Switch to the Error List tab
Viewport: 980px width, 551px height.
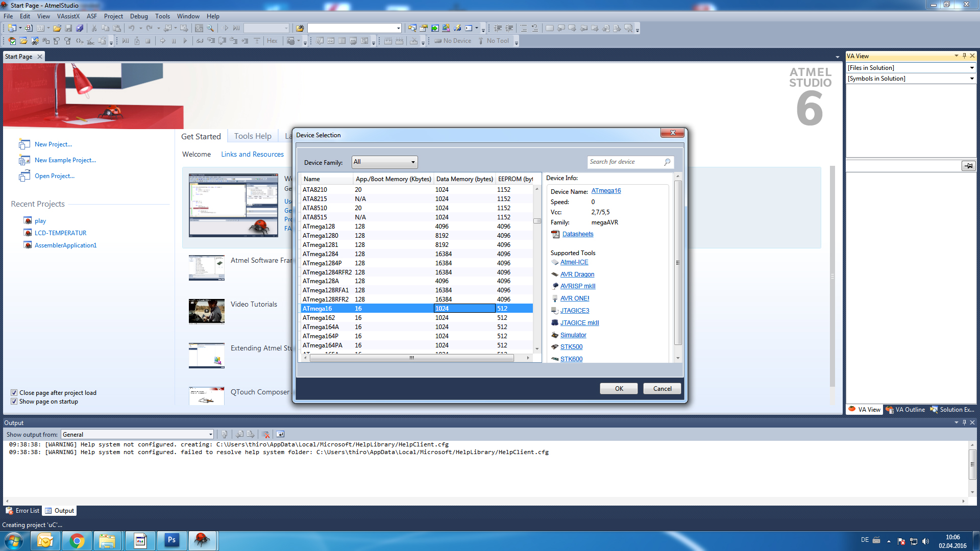point(22,511)
